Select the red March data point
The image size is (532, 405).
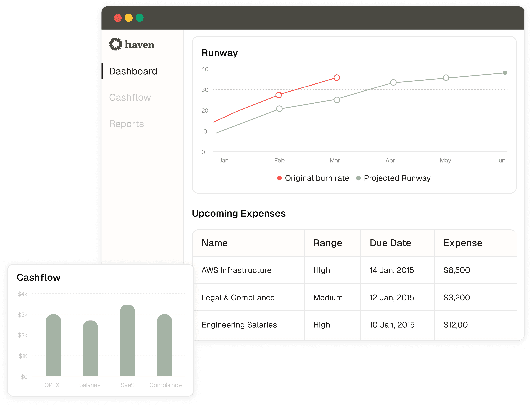coord(337,78)
